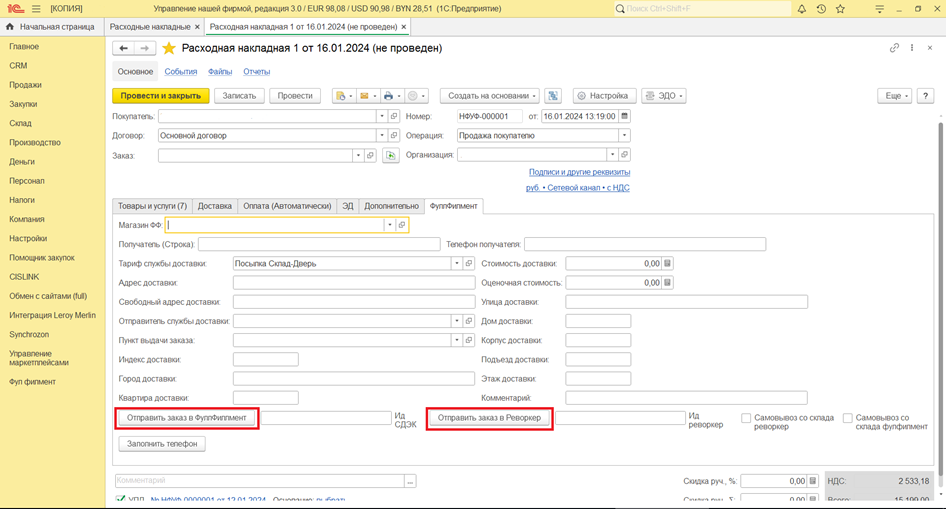Open the Склад section in sidebar
This screenshot has width=946, height=509.
(x=21, y=123)
